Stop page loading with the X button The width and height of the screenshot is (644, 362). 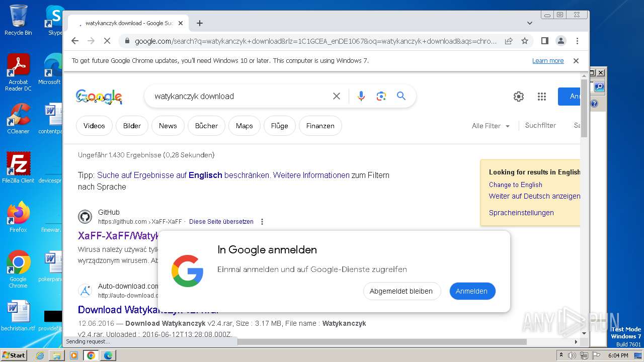coord(107,41)
